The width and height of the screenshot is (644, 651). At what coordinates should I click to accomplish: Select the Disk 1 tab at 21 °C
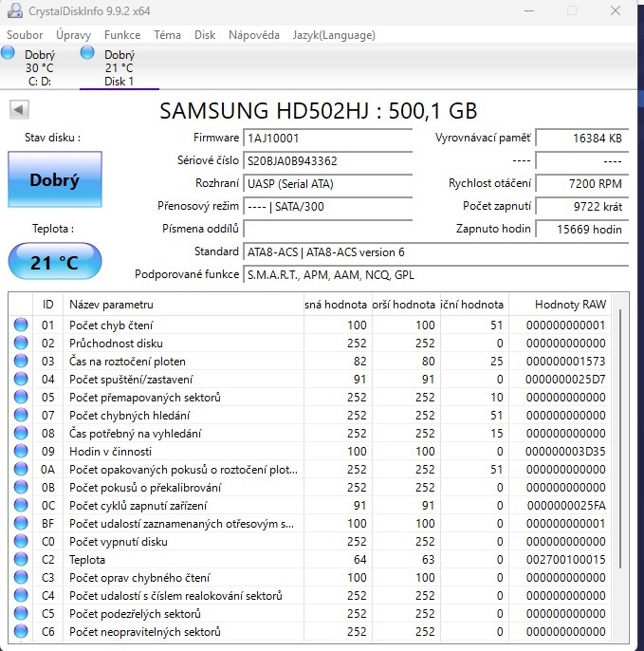[120, 67]
